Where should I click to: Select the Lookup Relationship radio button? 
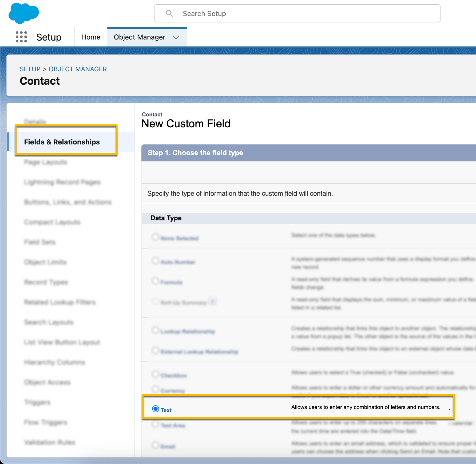(156, 330)
